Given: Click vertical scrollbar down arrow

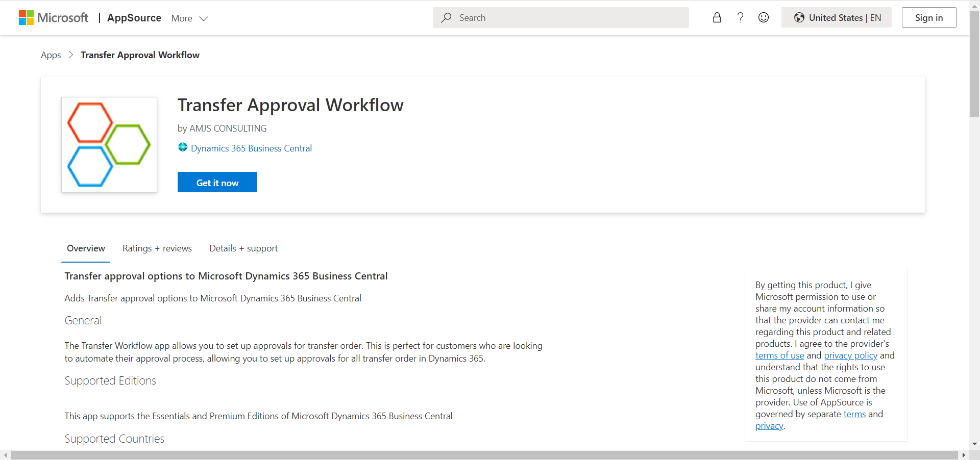Looking at the screenshot, I should (x=974, y=444).
